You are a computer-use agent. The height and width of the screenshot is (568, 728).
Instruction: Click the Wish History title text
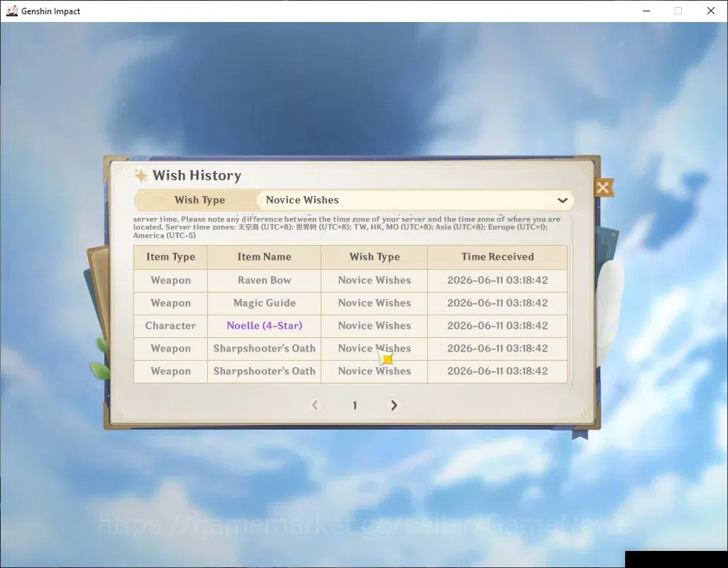(197, 175)
